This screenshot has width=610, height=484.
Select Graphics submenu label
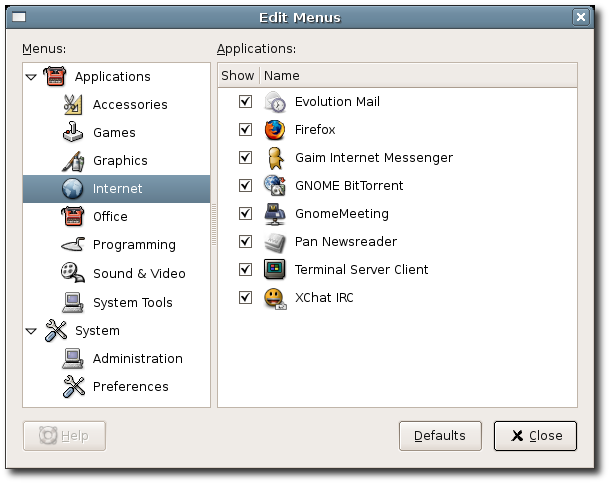120,161
